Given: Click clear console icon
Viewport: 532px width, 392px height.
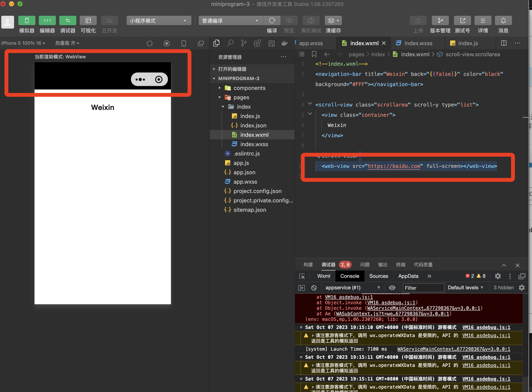Looking at the screenshot, I should tap(314, 288).
